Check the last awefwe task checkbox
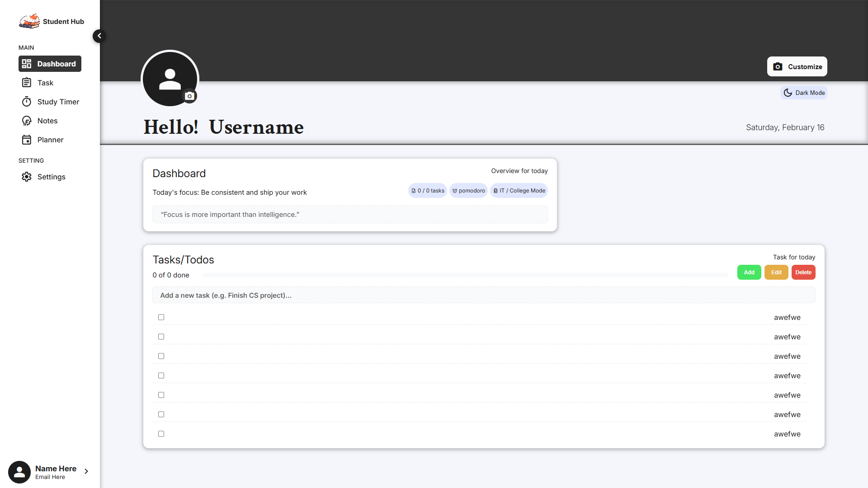 161,434
